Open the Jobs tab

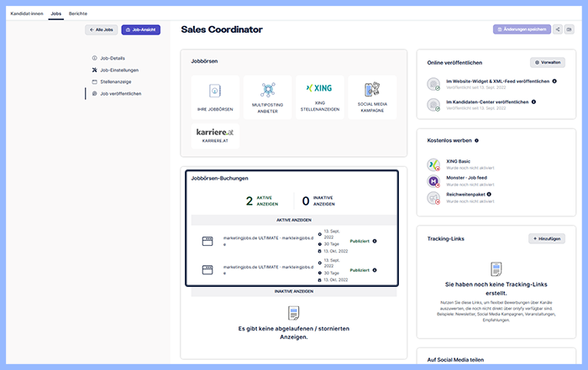point(56,14)
